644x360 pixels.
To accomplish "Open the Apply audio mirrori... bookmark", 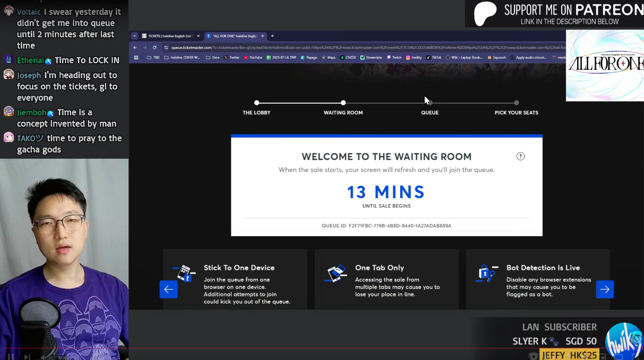I will click(x=529, y=57).
